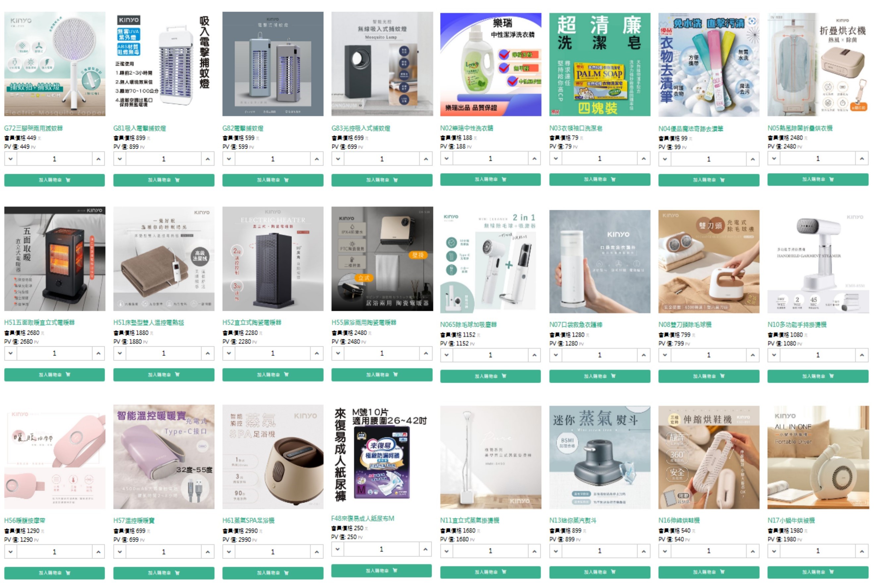Add G81 mosquito lamp to cart
This screenshot has width=874, height=588.
click(x=164, y=180)
